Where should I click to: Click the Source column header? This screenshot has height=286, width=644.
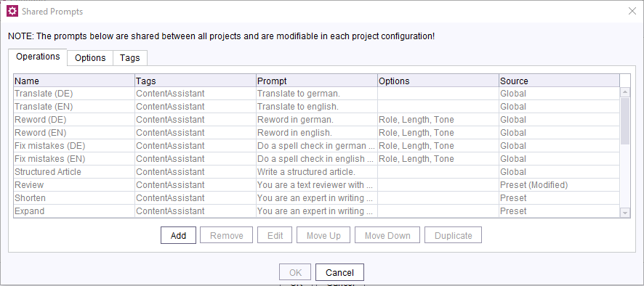[x=560, y=81]
